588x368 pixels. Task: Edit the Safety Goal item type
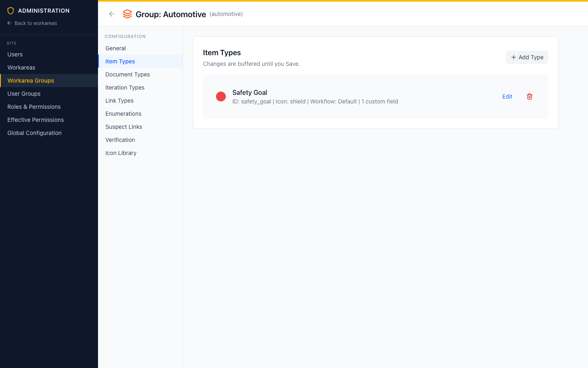click(x=507, y=96)
